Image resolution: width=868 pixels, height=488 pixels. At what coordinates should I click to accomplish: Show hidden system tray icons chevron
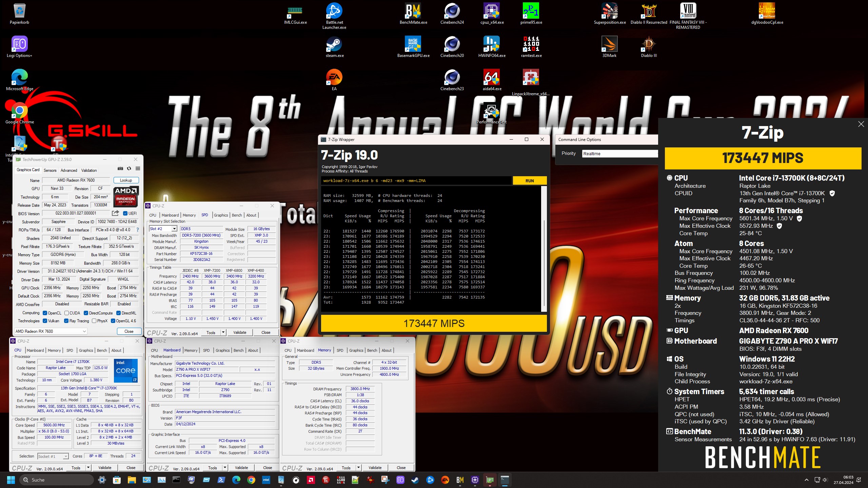(x=807, y=480)
